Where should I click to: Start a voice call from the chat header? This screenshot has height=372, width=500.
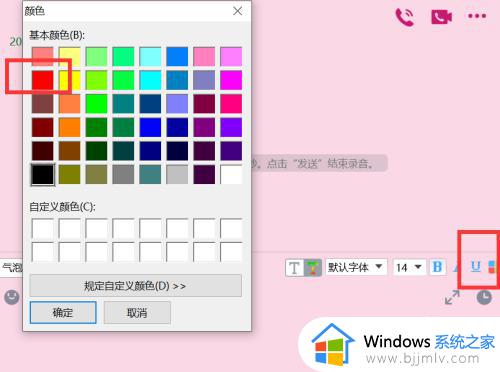point(405,17)
